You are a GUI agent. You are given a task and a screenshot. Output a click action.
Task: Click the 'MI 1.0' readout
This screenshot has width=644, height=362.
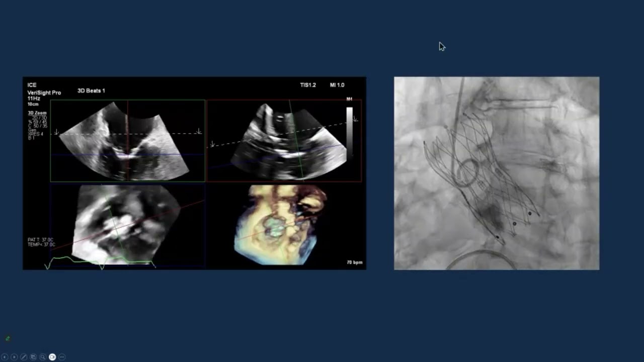[337, 85]
